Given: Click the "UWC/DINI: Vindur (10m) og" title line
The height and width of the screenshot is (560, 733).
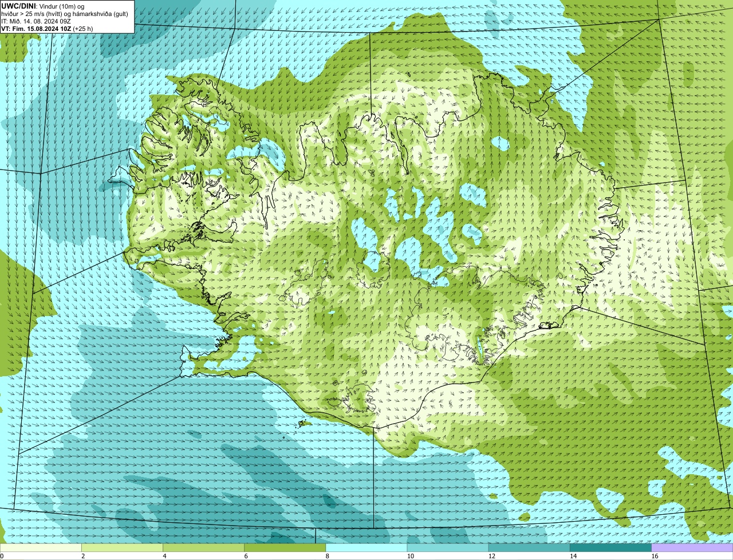Looking at the screenshot, I should pyautogui.click(x=43, y=6).
